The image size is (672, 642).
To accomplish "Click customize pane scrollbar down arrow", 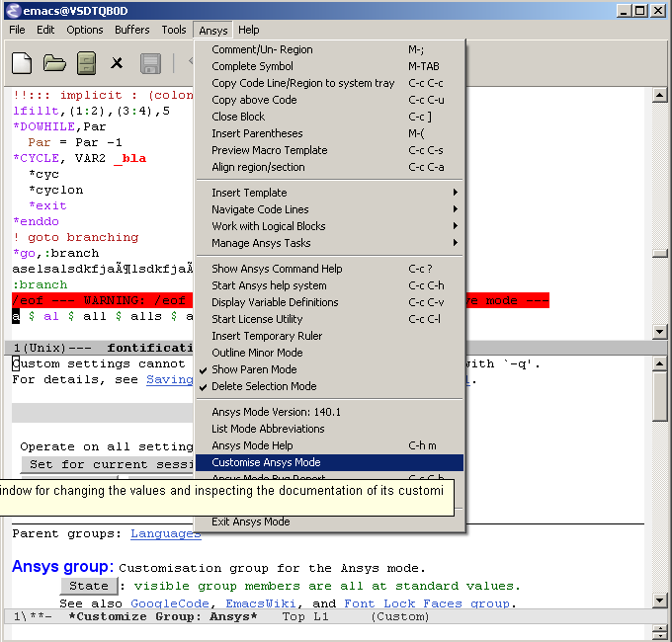I will (659, 601).
